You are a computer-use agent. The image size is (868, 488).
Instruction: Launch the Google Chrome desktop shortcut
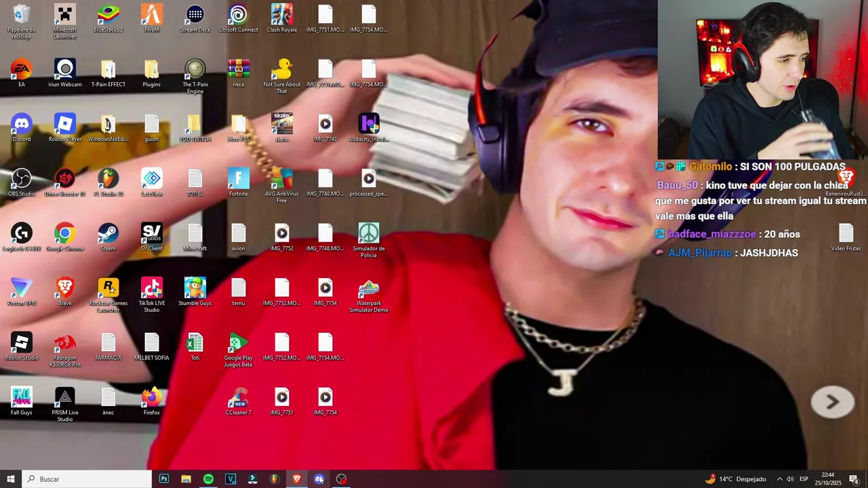65,238
